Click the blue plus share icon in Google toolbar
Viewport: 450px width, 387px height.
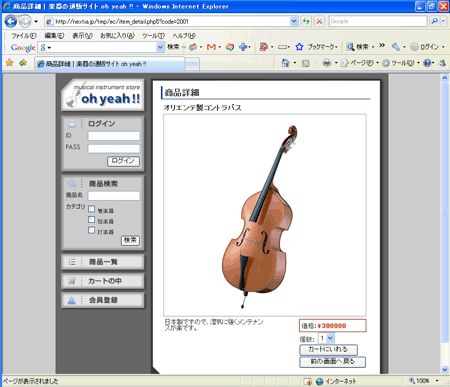(x=243, y=47)
